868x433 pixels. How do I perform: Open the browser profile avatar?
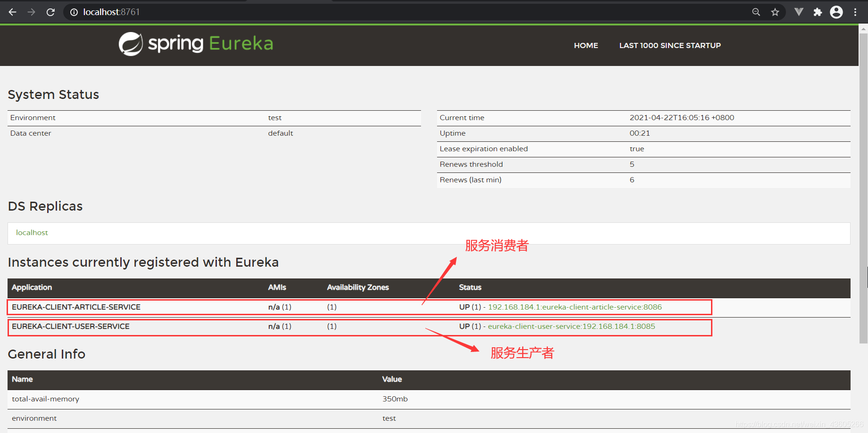836,12
